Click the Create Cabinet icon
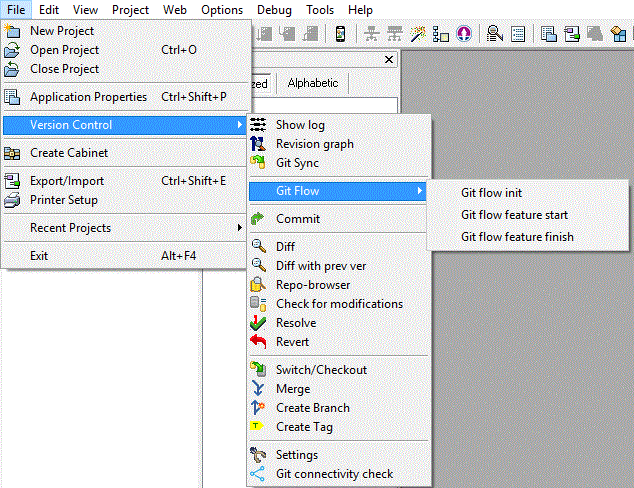634x488 pixels. tap(12, 153)
